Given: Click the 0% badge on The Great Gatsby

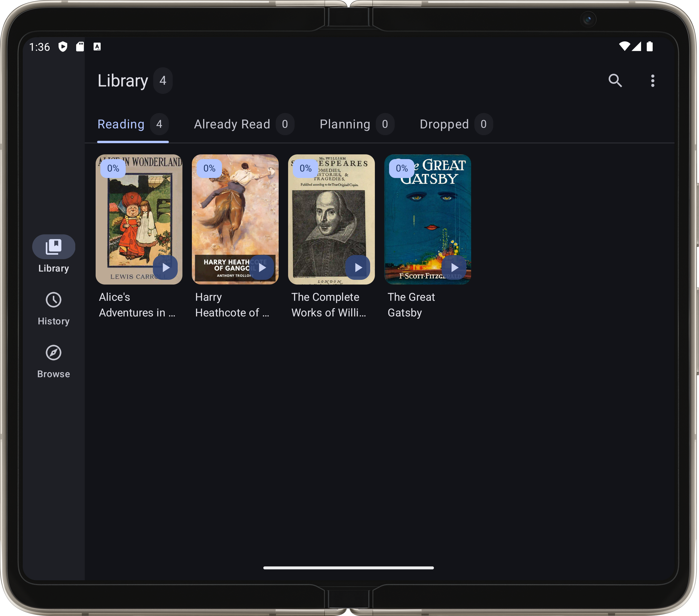Looking at the screenshot, I should pos(402,168).
